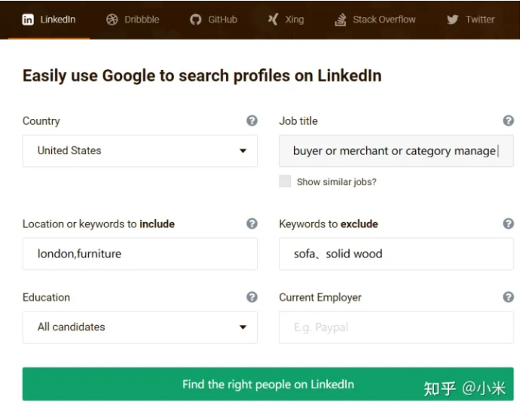Click the Current Employer help icon
The height and width of the screenshot is (417, 532).
click(x=509, y=297)
